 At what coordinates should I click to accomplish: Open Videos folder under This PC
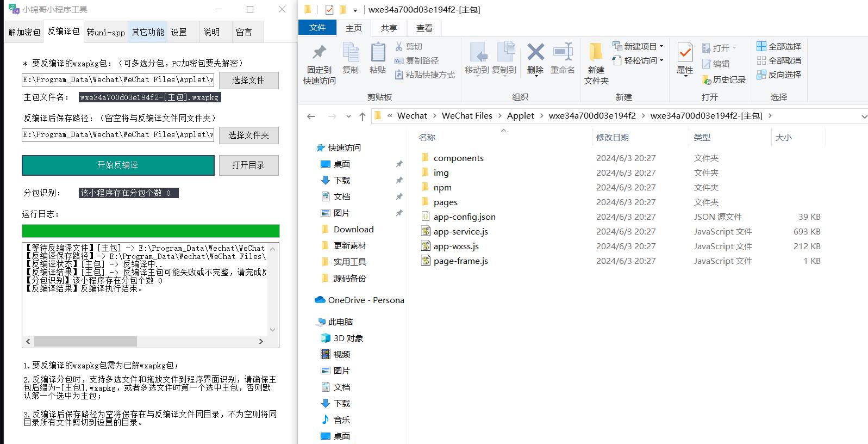(x=336, y=355)
